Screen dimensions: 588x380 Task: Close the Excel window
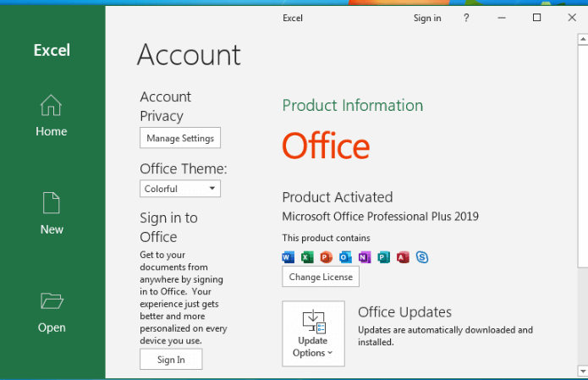click(572, 18)
